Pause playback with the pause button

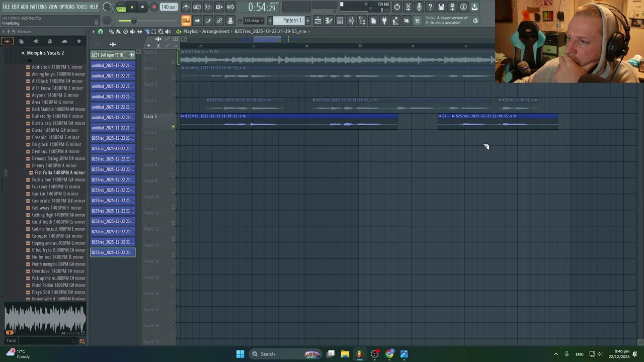(132, 7)
